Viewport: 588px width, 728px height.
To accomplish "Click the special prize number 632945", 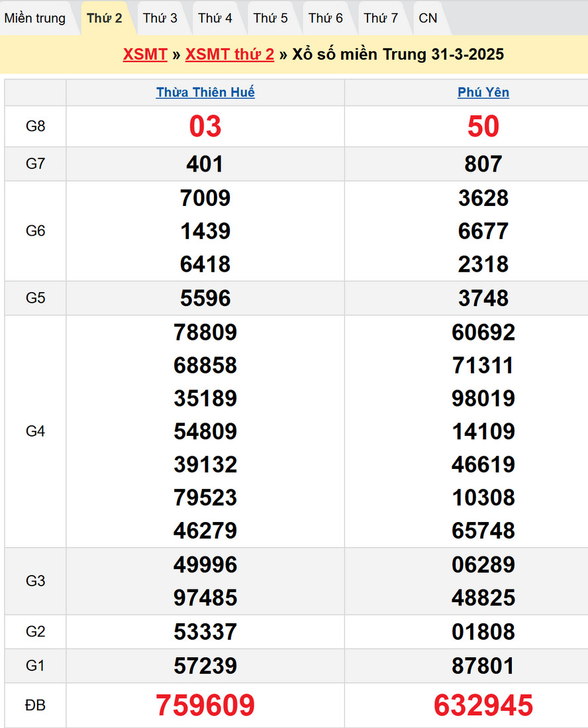I will [x=483, y=705].
